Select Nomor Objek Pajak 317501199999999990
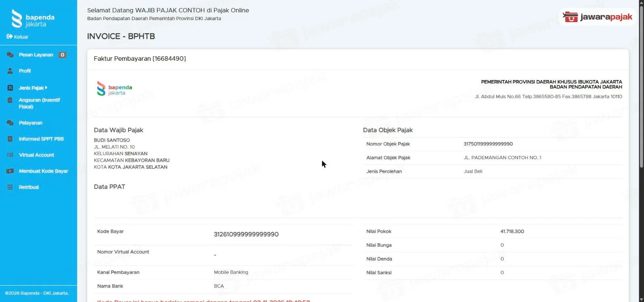The height and width of the screenshot is (302, 644). [x=488, y=144]
